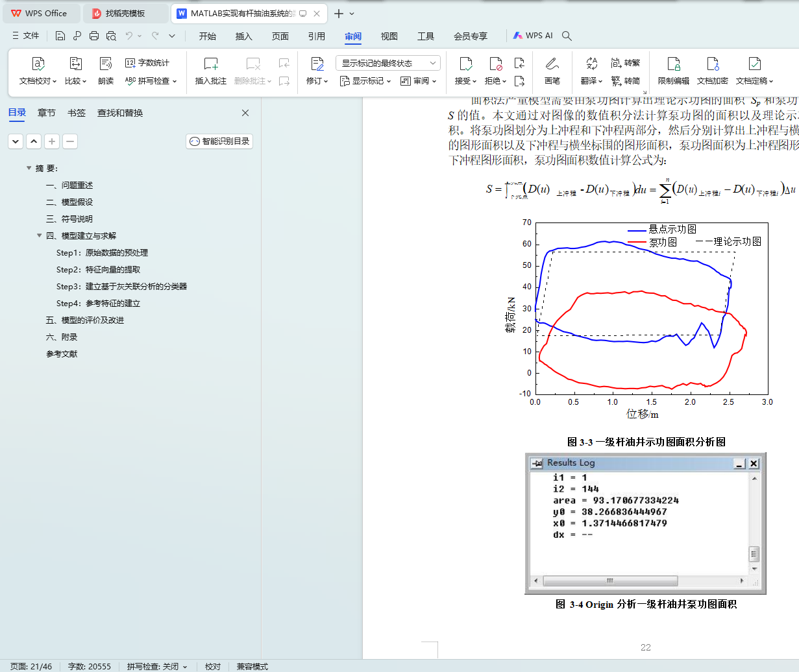Click 拒绝 reject change icon
This screenshot has width=799, height=672.
pyautogui.click(x=496, y=64)
